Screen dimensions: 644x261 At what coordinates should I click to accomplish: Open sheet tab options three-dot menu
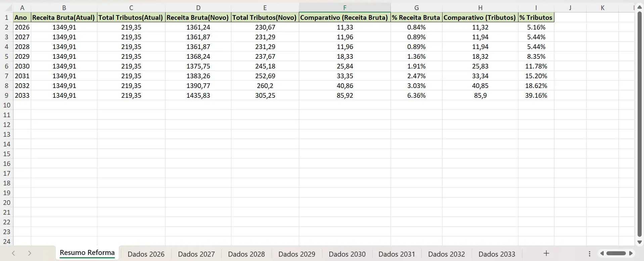point(589,254)
